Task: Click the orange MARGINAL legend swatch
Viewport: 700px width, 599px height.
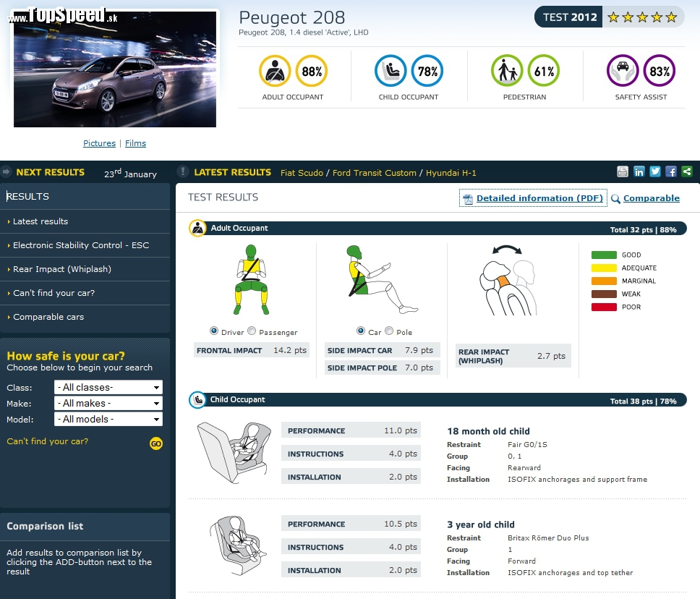Action: [604, 281]
